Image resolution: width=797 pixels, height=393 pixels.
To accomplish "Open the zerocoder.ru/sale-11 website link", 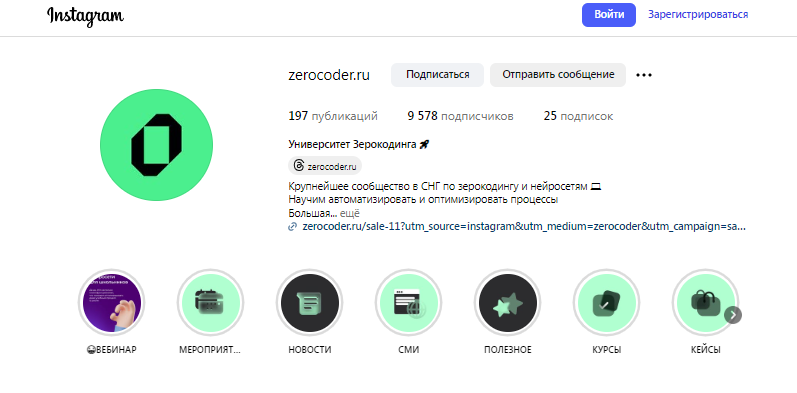I will [x=524, y=227].
